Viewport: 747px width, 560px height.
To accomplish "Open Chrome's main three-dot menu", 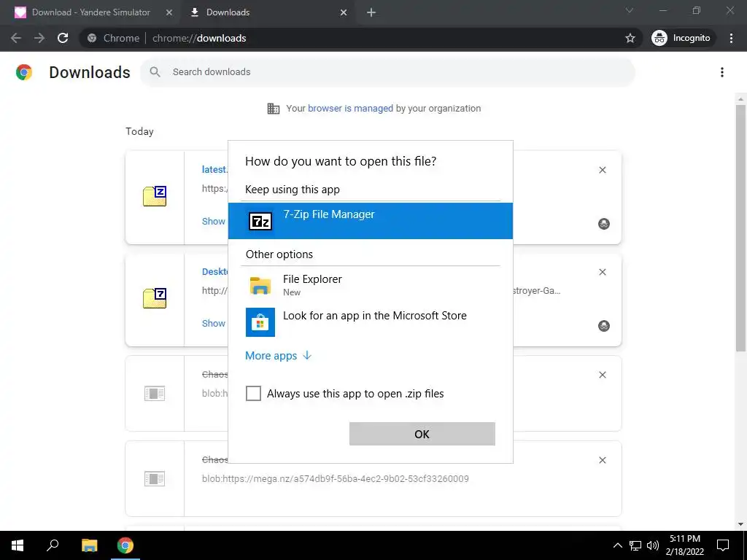I will point(731,38).
